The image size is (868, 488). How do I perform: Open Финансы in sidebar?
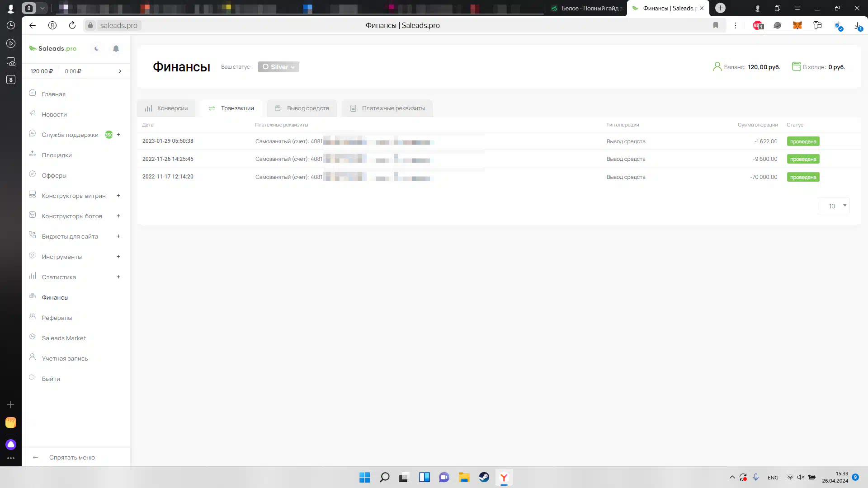(55, 297)
